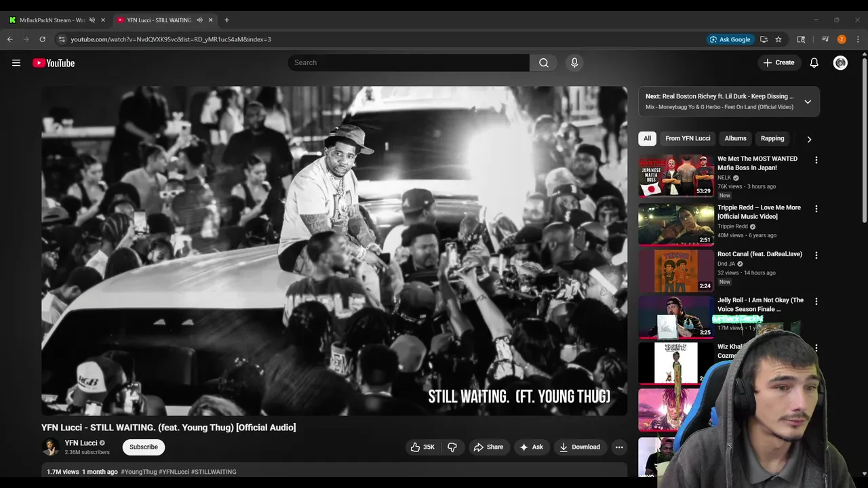Open Root Canal video thumbnail
The image size is (868, 488).
676,270
